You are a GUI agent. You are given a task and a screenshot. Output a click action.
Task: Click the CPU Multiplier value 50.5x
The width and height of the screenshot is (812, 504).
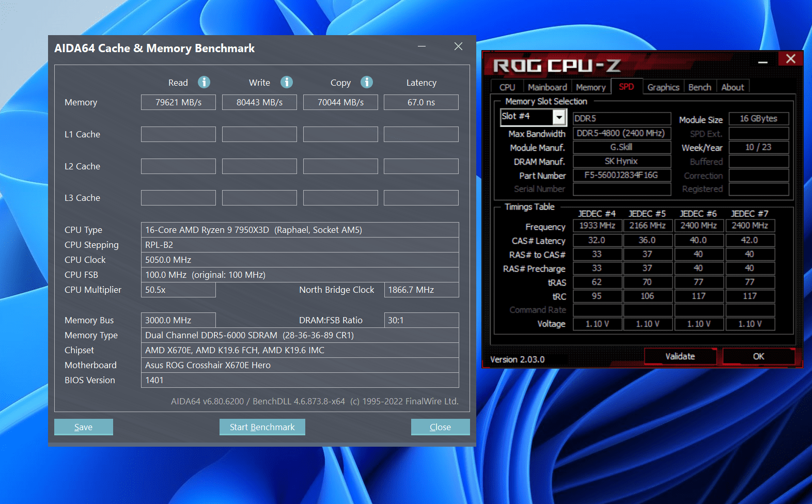coord(178,290)
